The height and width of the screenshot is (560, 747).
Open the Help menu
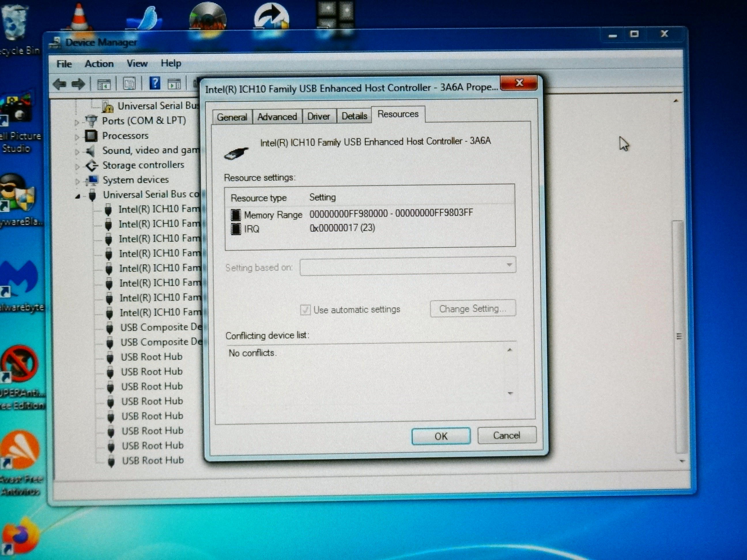pos(171,63)
